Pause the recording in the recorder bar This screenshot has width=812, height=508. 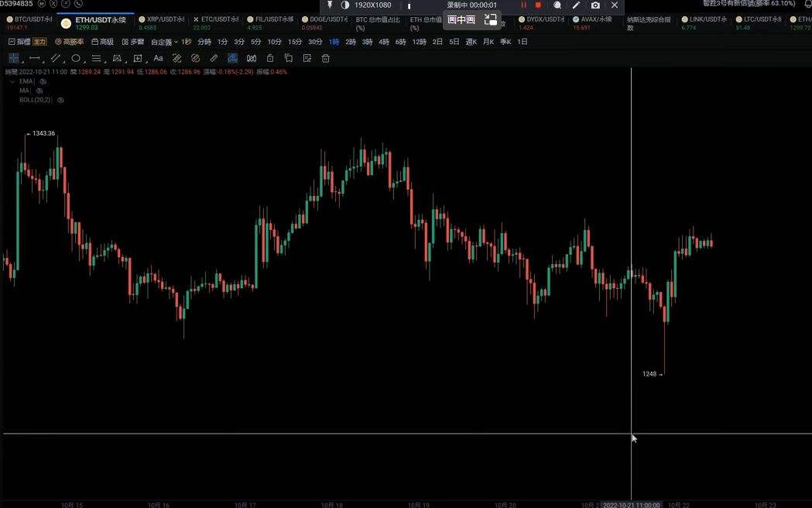click(x=523, y=5)
